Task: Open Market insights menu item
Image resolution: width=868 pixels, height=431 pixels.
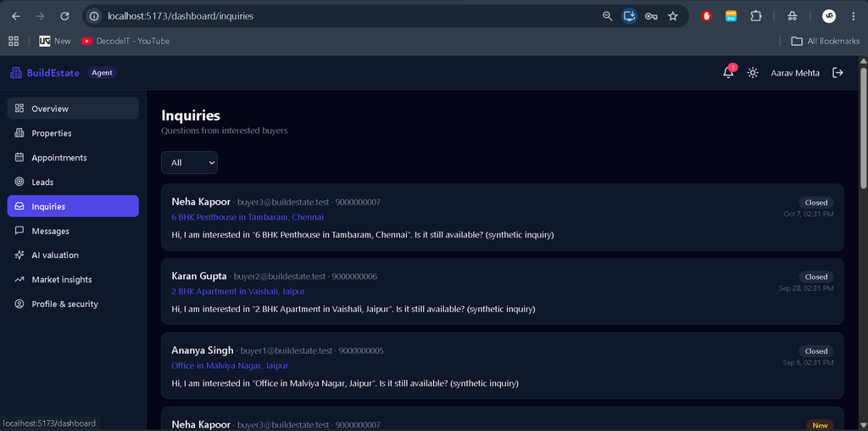Action: [x=73, y=279]
